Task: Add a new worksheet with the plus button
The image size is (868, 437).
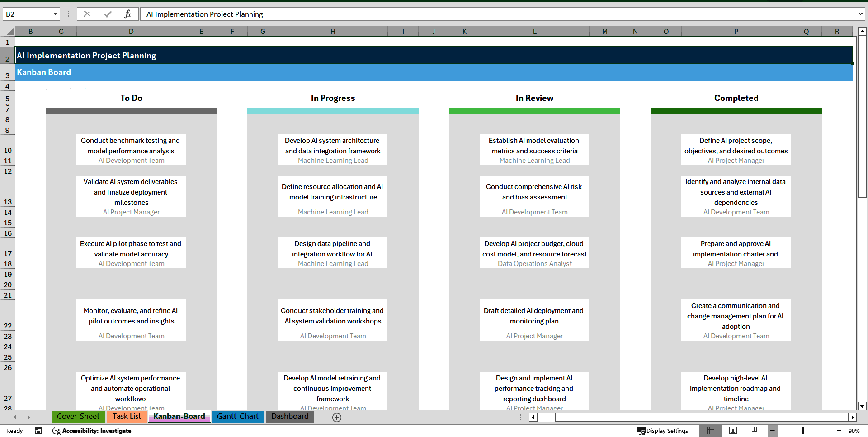Action: tap(336, 417)
